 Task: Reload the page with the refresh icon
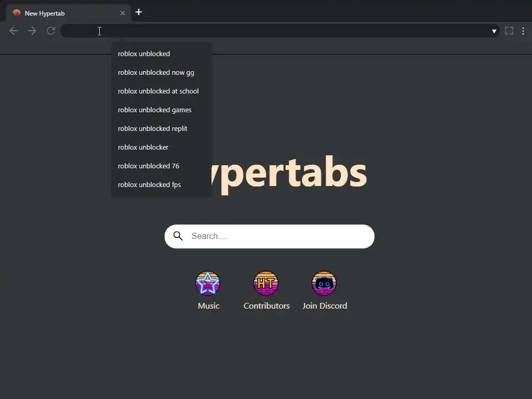pos(51,31)
